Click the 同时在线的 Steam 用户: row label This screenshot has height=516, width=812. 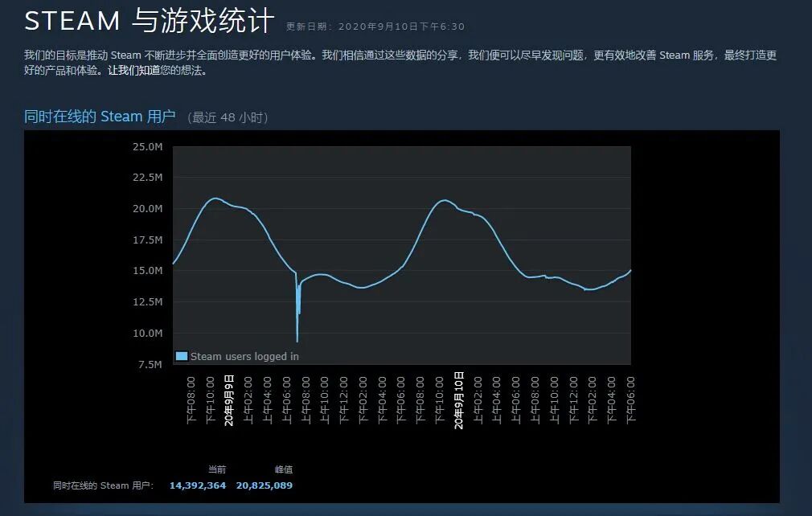coord(104,485)
